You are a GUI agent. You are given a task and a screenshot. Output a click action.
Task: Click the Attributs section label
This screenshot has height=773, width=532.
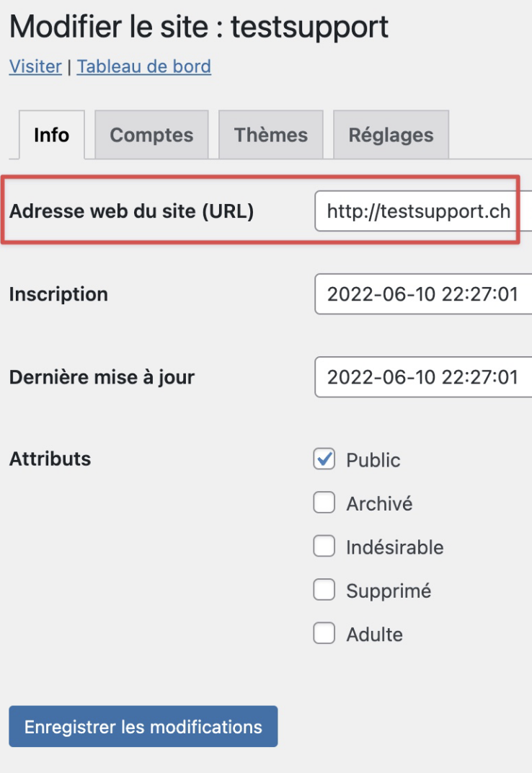pyautogui.click(x=50, y=459)
